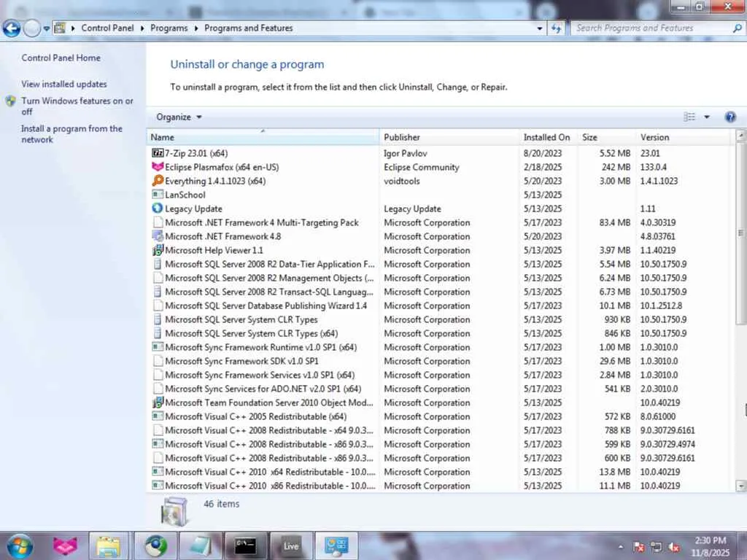Image resolution: width=747 pixels, height=560 pixels.
Task: Open the Live taskbar button
Action: point(291,545)
